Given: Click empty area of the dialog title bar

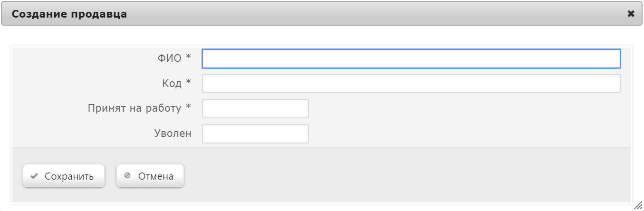Looking at the screenshot, I should [375, 14].
